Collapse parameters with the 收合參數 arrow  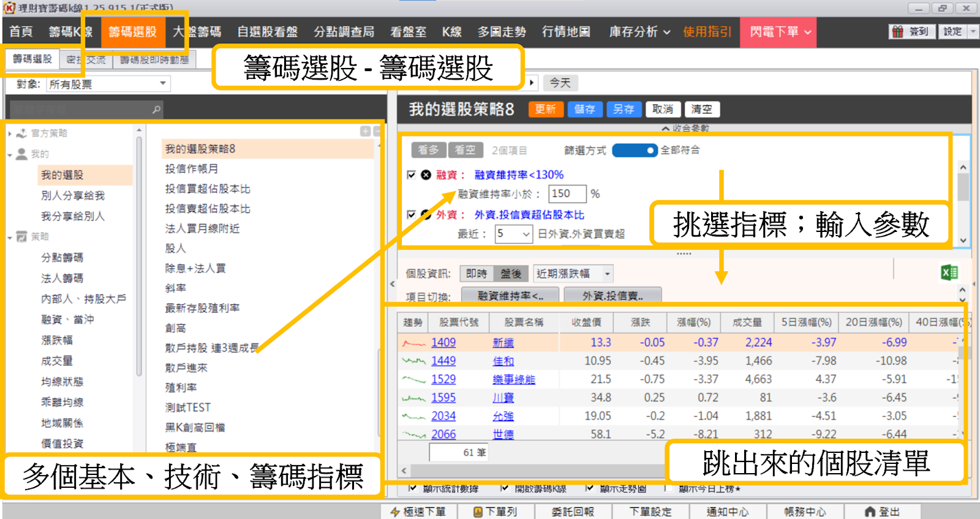[x=666, y=129]
